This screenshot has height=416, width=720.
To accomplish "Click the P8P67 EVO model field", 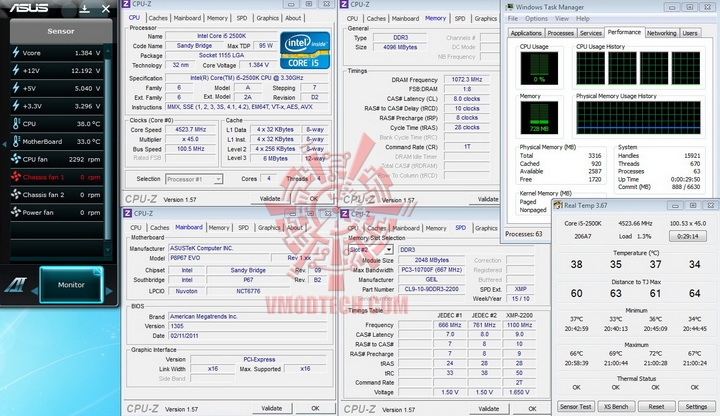I will point(218,258).
